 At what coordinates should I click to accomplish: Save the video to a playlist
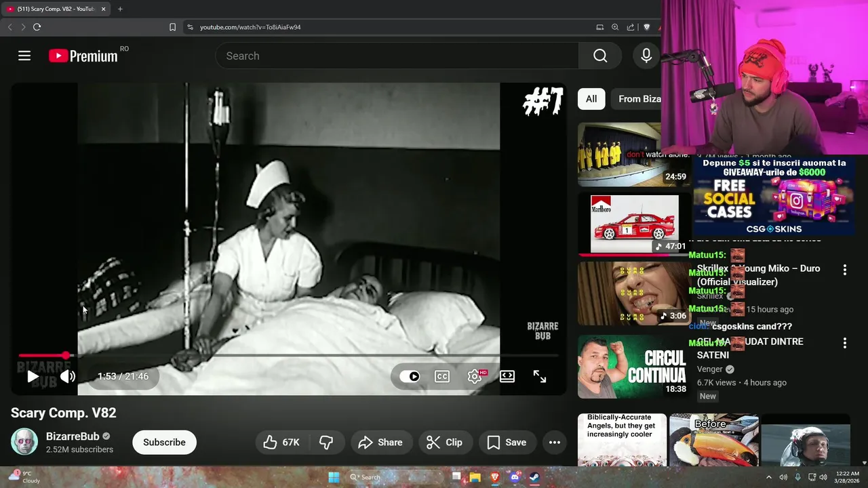[507, 442]
